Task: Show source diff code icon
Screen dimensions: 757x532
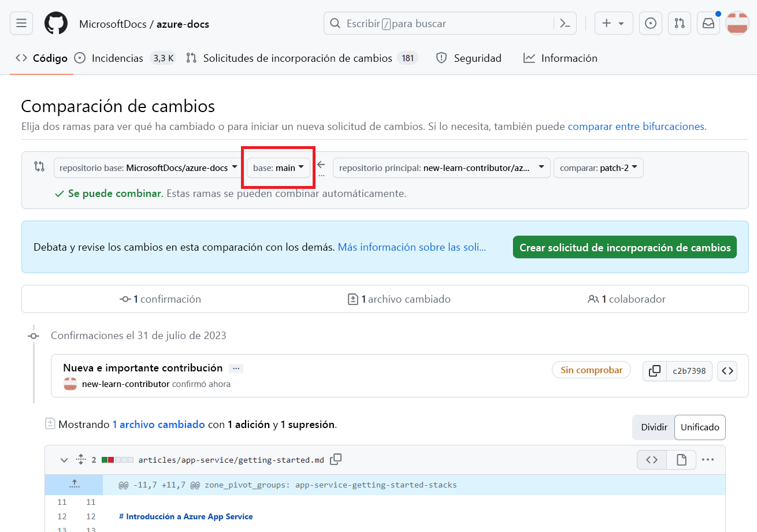Action: click(x=652, y=460)
